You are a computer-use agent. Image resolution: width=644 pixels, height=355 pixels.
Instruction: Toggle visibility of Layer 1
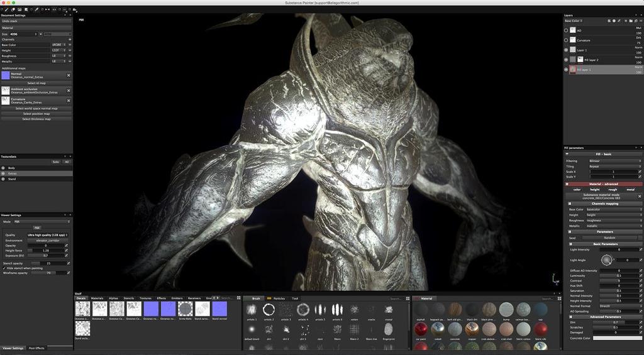tap(566, 50)
